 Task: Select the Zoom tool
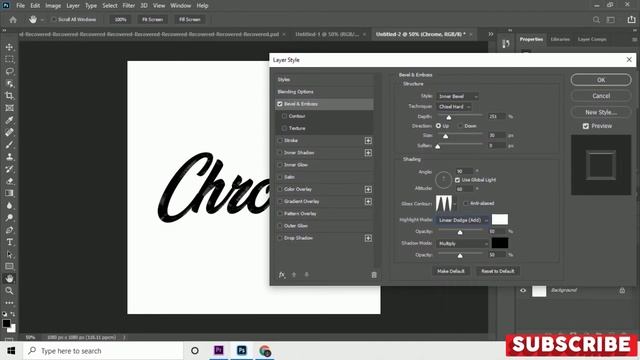point(9,291)
